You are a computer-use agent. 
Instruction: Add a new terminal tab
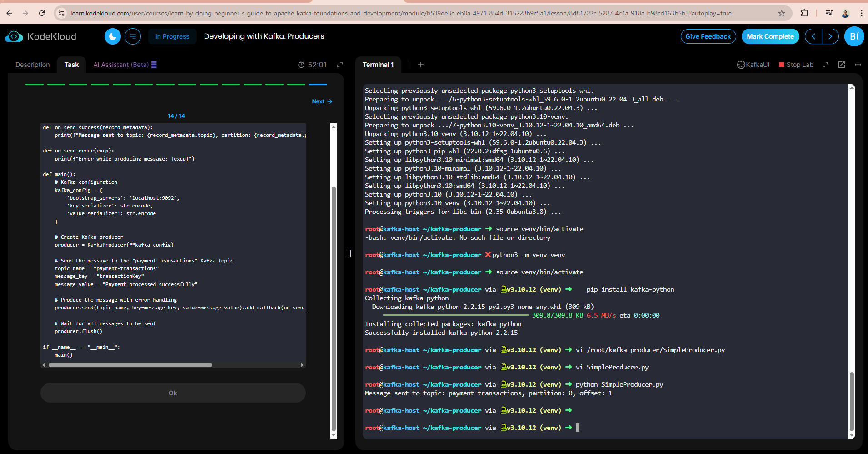(x=421, y=65)
